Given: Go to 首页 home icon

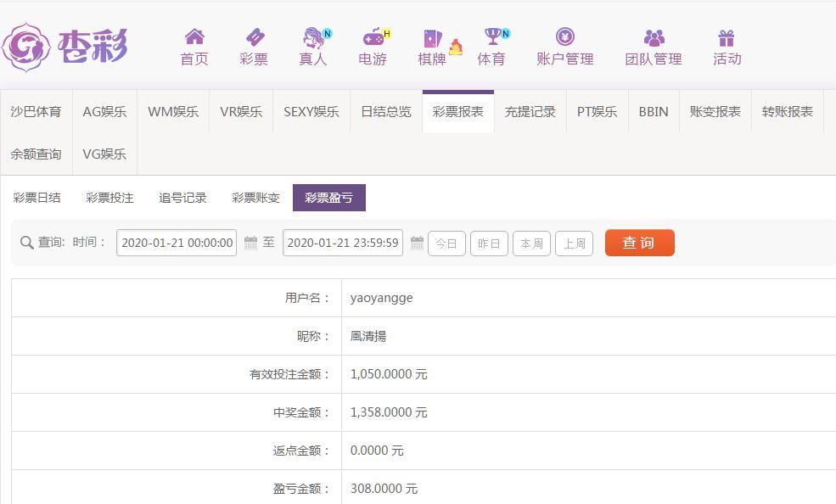Looking at the screenshot, I should click(x=194, y=36).
